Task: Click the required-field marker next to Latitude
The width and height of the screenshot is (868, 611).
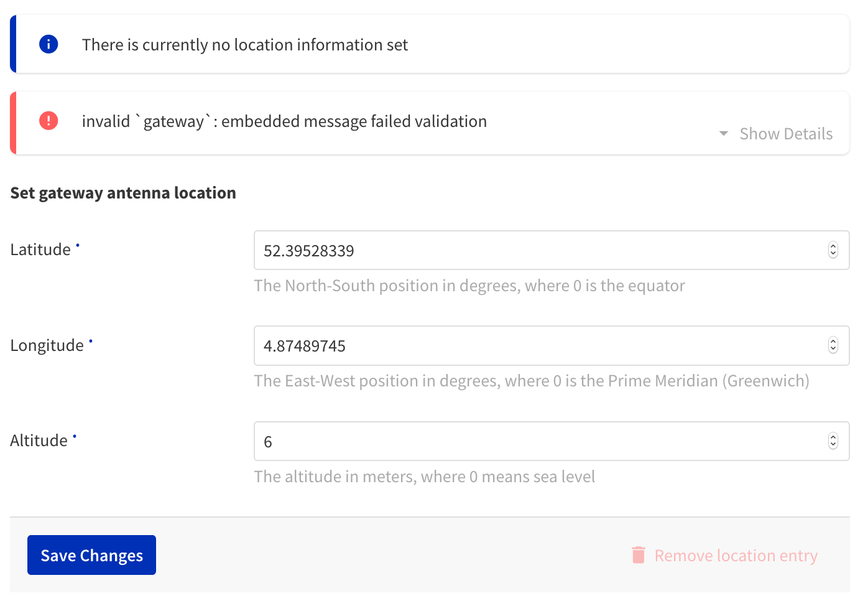Action: coord(78,244)
